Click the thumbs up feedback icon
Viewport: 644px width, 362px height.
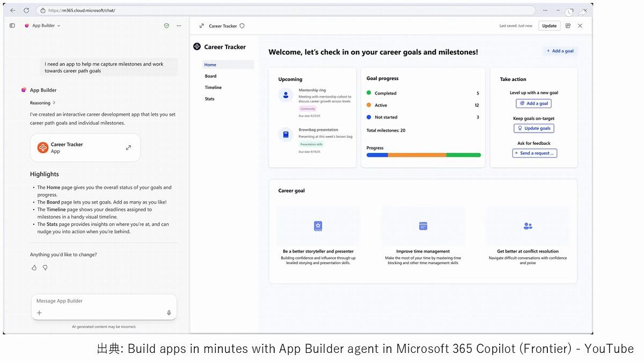(x=34, y=268)
